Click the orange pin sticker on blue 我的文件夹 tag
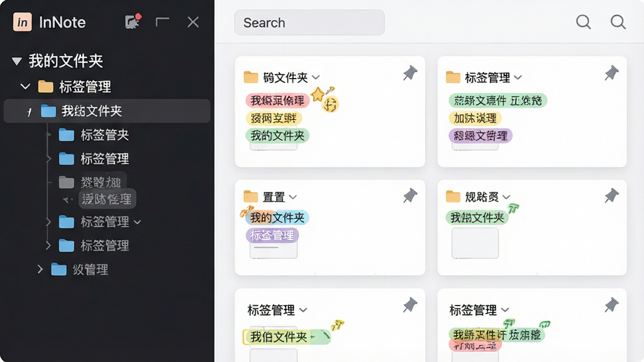Screen dimensions: 644x362 (x=247, y=211)
